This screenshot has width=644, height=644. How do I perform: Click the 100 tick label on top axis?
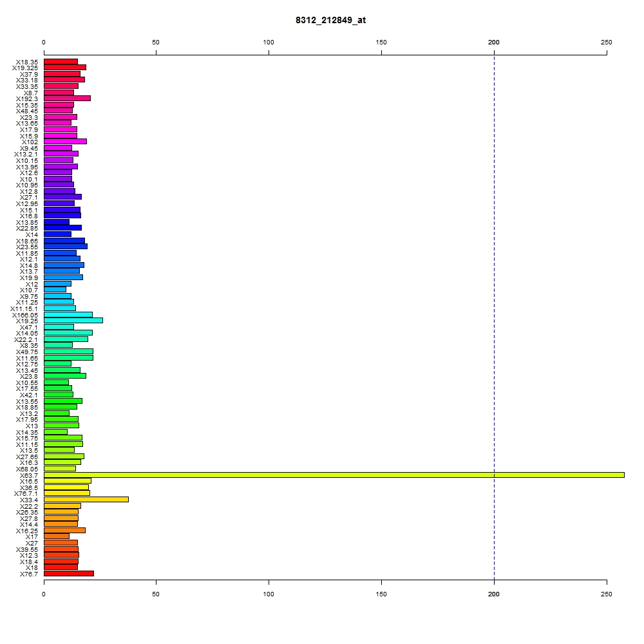click(x=269, y=43)
